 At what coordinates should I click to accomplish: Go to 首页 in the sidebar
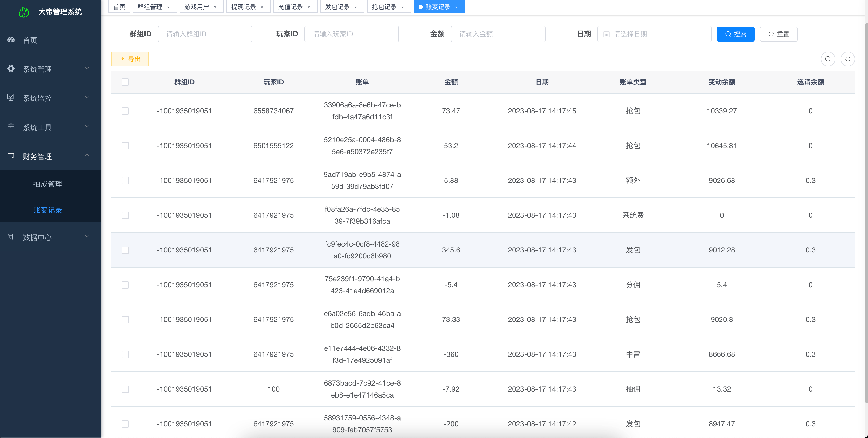50,40
